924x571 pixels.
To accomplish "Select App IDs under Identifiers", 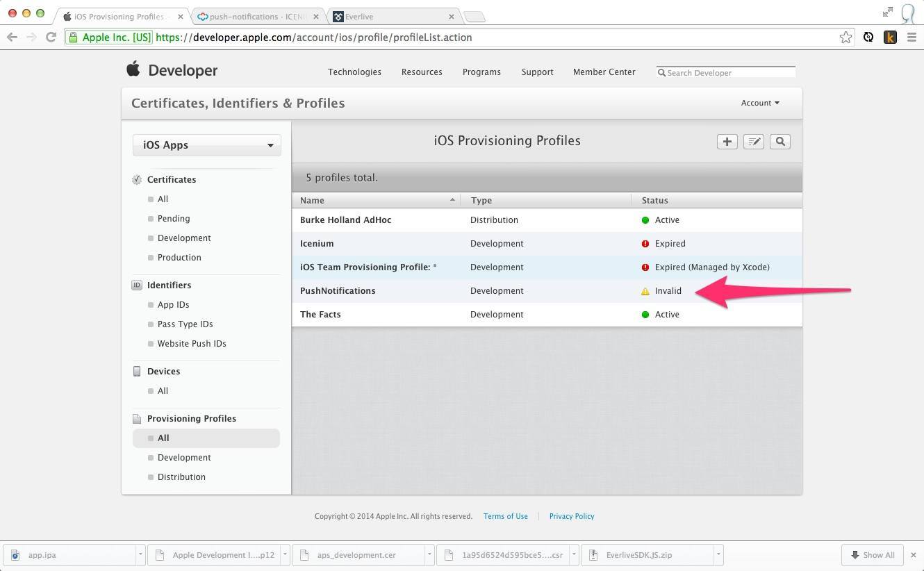I will click(173, 305).
